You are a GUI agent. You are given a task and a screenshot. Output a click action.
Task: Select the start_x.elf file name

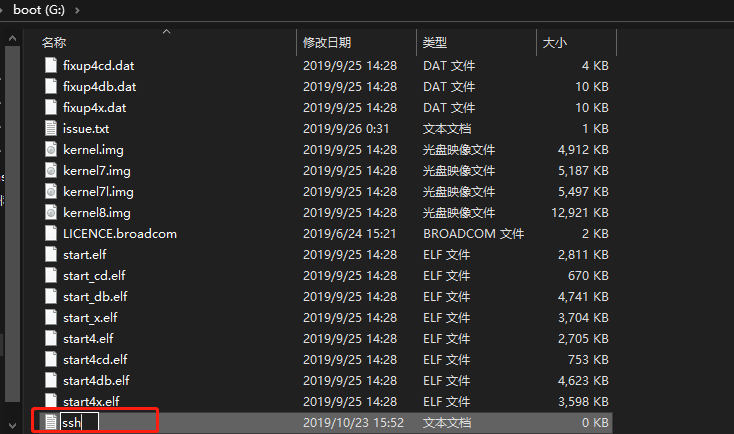pyautogui.click(x=90, y=318)
